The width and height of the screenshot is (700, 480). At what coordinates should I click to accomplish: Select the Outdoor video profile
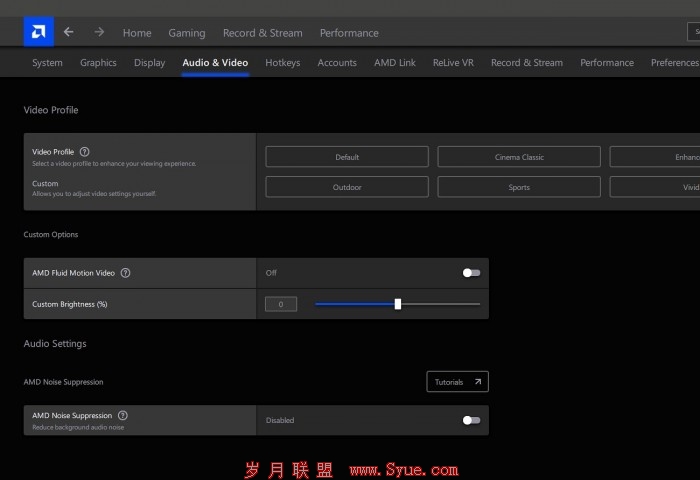[x=347, y=187]
